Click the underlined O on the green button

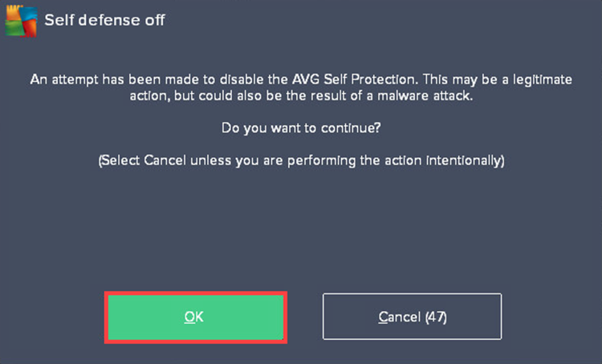tap(189, 317)
